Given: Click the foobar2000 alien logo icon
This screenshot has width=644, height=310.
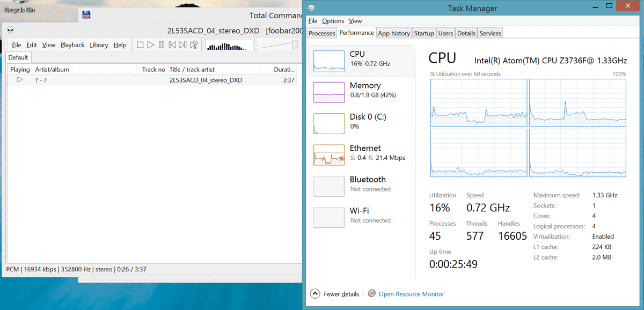Looking at the screenshot, I should (10, 31).
